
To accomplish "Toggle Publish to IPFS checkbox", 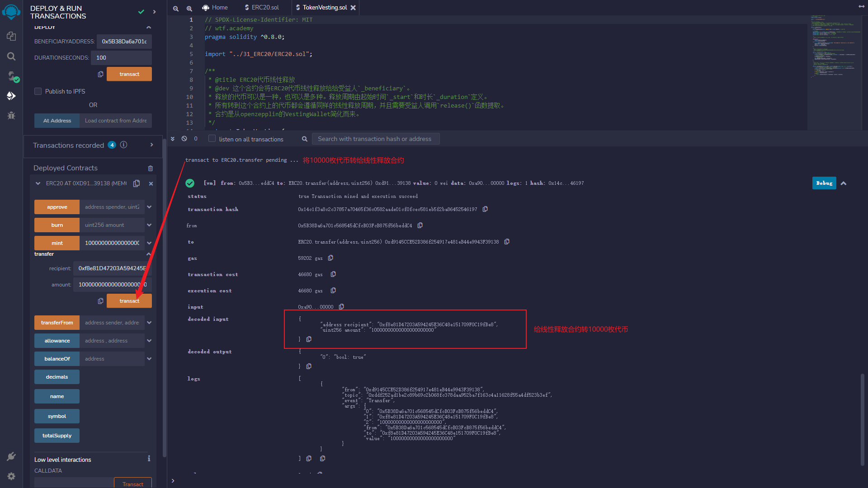I will coord(38,91).
